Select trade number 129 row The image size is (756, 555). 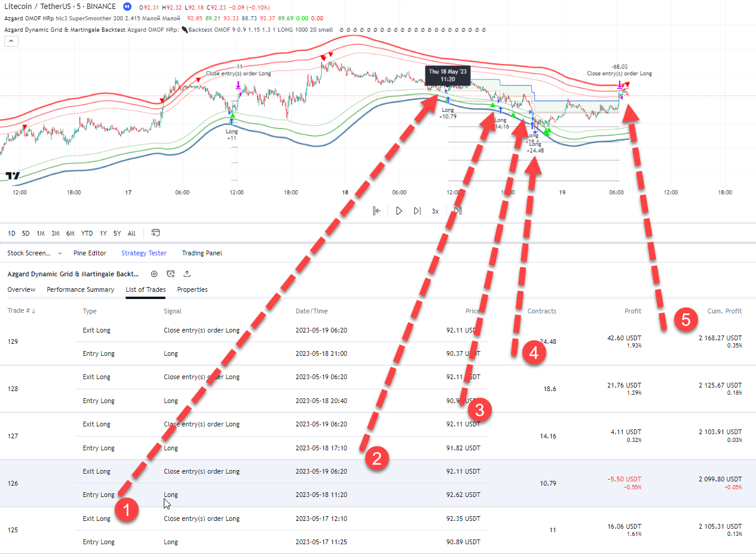tap(378, 341)
